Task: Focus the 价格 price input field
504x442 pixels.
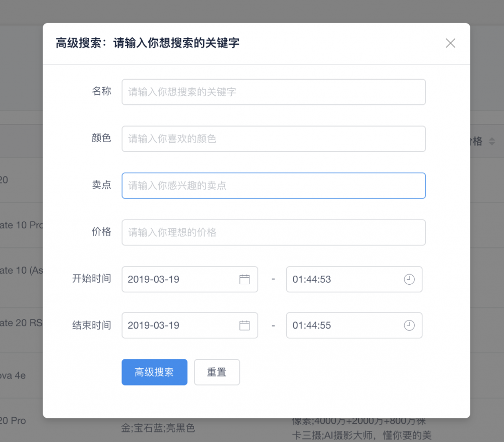Action: click(x=274, y=232)
